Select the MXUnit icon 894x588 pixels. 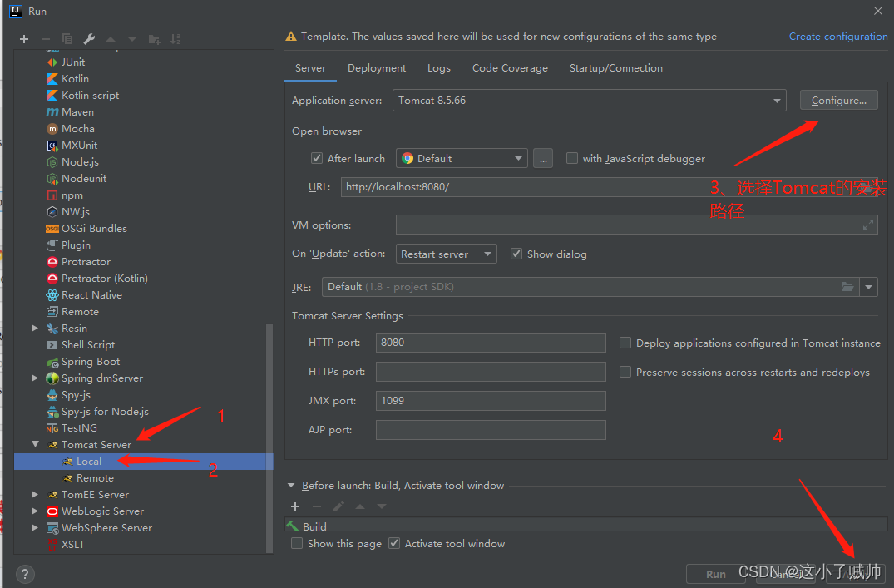coord(52,146)
